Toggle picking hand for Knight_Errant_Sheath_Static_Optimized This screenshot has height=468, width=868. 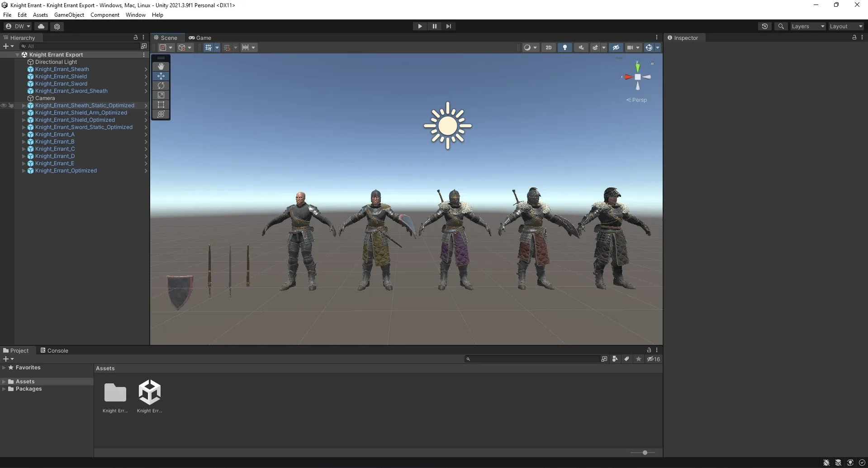[x=11, y=105]
